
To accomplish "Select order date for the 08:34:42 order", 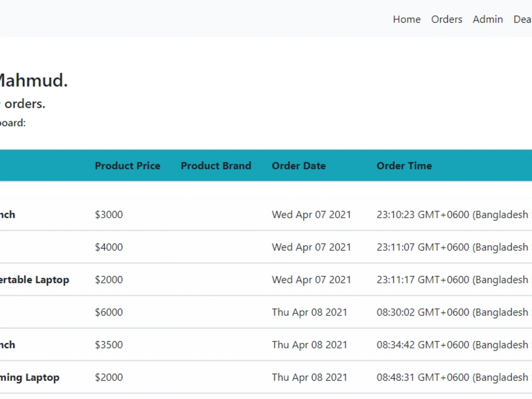I will click(x=310, y=345).
